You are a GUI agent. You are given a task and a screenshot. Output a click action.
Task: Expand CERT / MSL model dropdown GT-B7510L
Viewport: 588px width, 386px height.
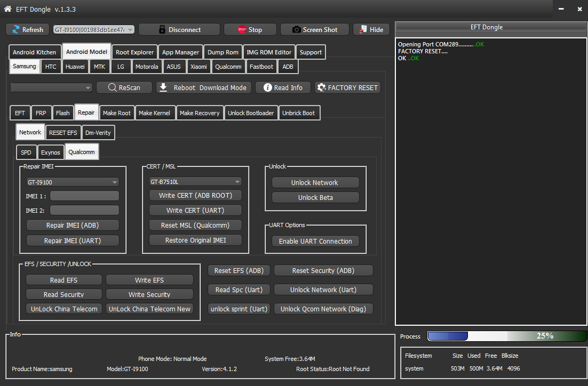pyautogui.click(x=195, y=182)
